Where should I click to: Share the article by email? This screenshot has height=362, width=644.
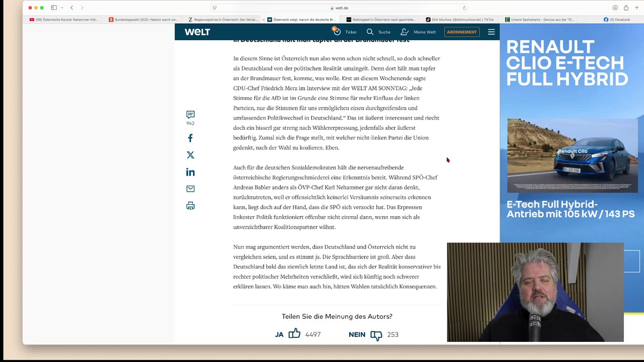tap(190, 189)
